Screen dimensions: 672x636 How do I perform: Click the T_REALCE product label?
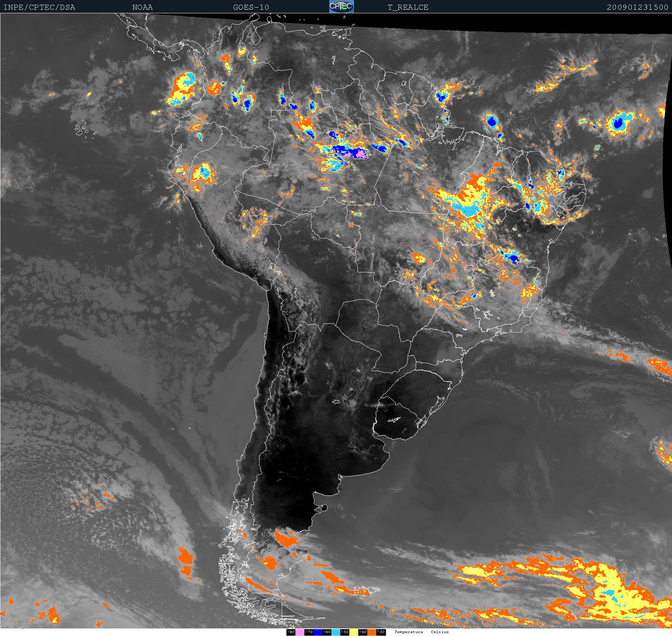[x=408, y=7]
